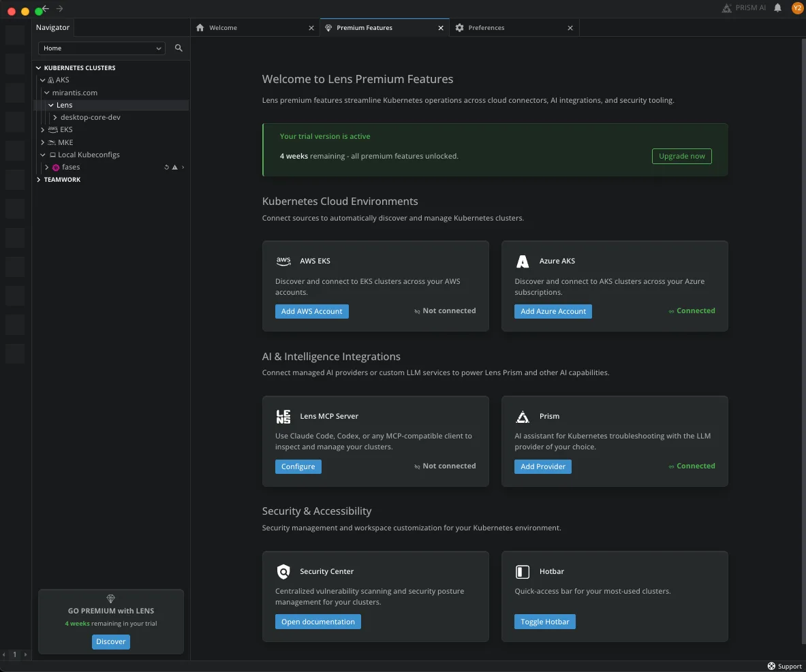Click the Lens logo on the Lens MCP Server card
Screen dimensions: 806x672
pyautogui.click(x=283, y=417)
